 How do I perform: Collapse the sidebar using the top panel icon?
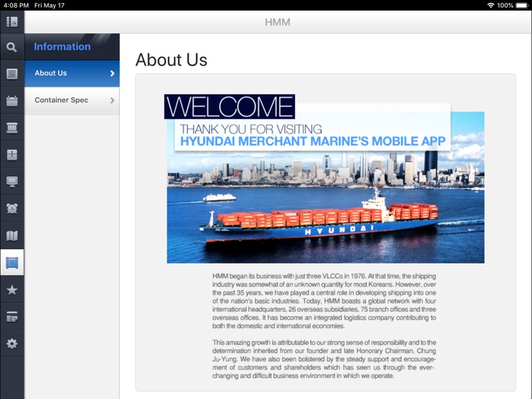click(x=12, y=22)
